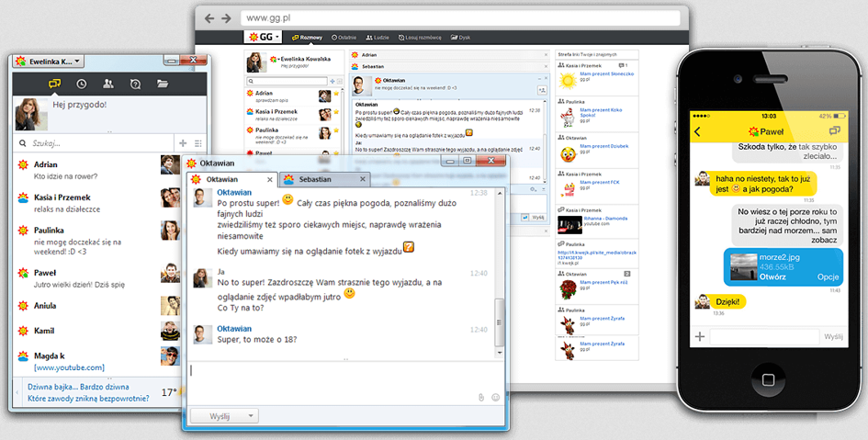Select Kasia i Przemek in desktop contact list

(98, 203)
